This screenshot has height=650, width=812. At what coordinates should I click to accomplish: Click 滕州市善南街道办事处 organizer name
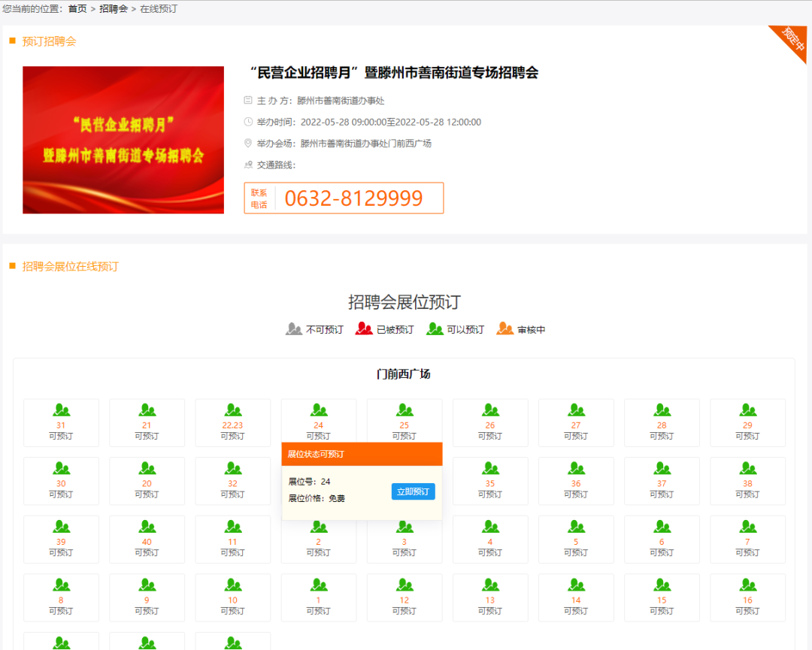point(341,101)
